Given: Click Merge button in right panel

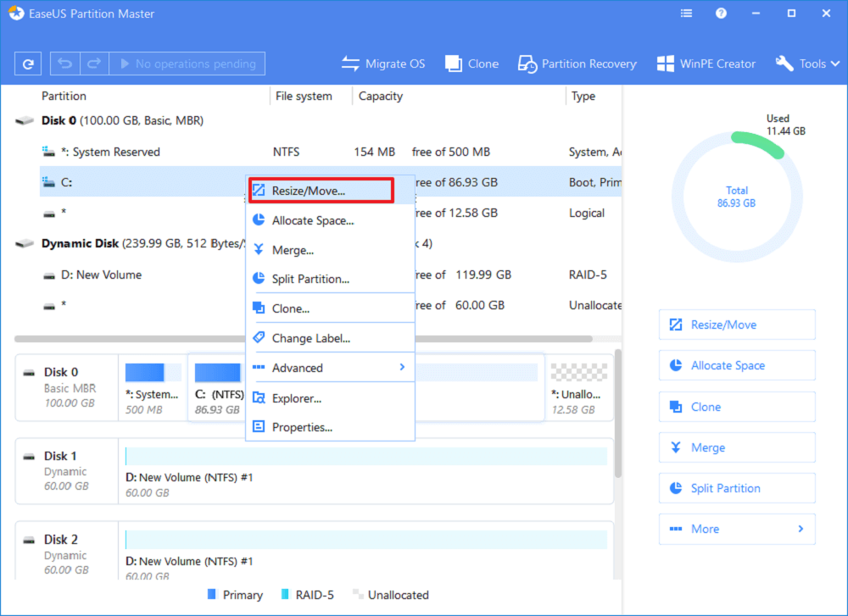Looking at the screenshot, I should 737,447.
